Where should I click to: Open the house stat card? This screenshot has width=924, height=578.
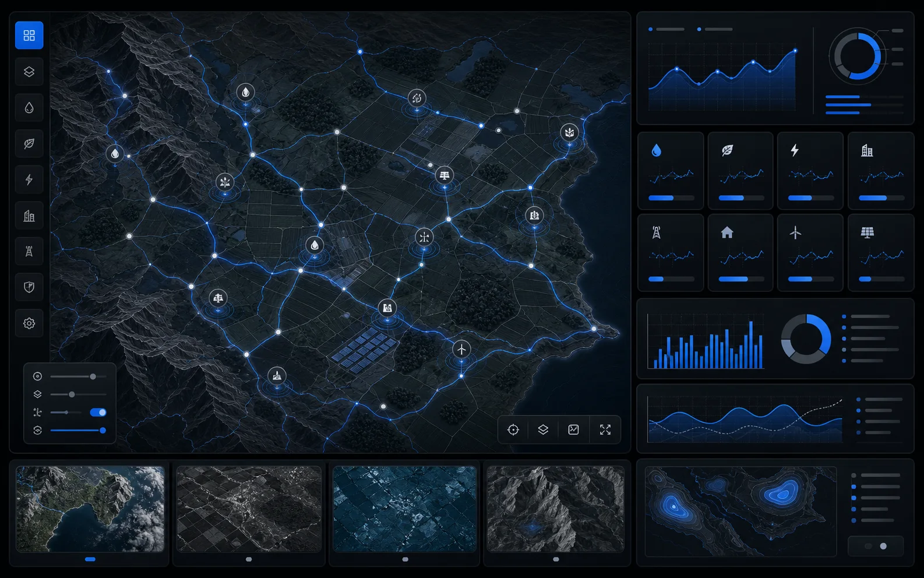point(740,252)
